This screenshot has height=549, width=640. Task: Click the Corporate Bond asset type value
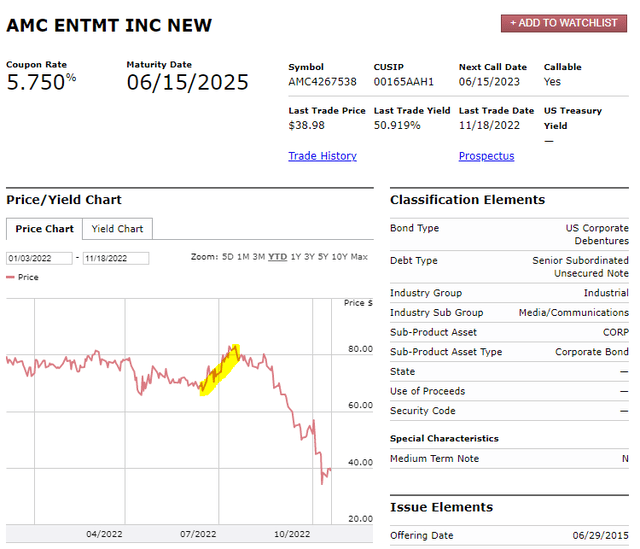(591, 352)
